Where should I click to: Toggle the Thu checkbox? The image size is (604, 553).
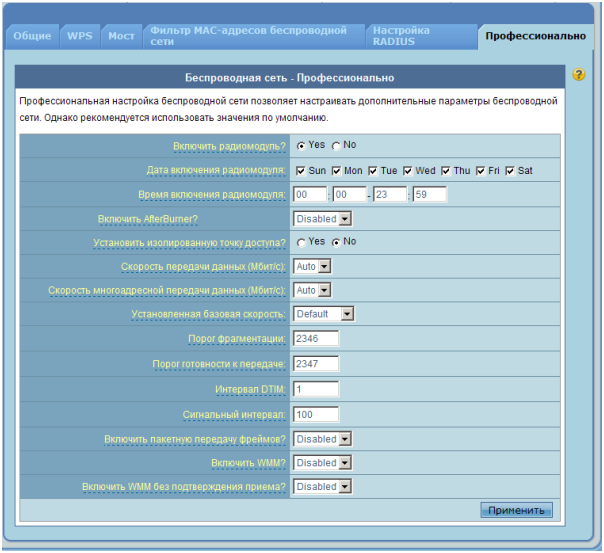446,171
